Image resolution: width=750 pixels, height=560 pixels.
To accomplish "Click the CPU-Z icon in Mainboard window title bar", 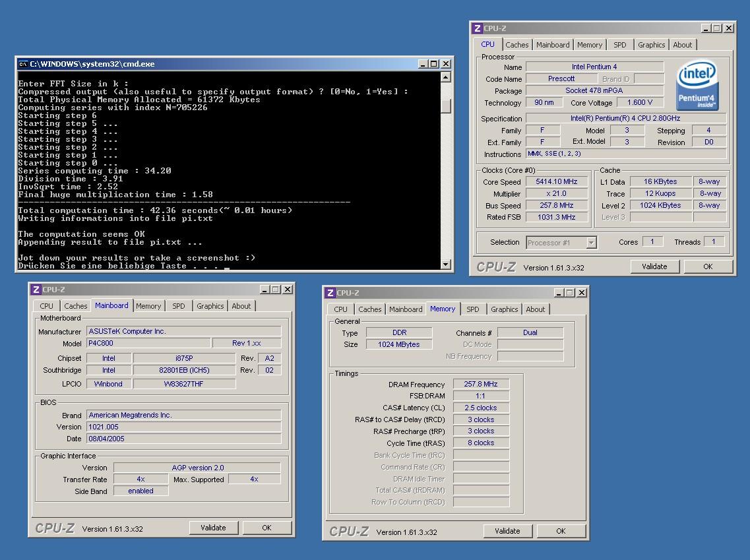I will click(36, 290).
